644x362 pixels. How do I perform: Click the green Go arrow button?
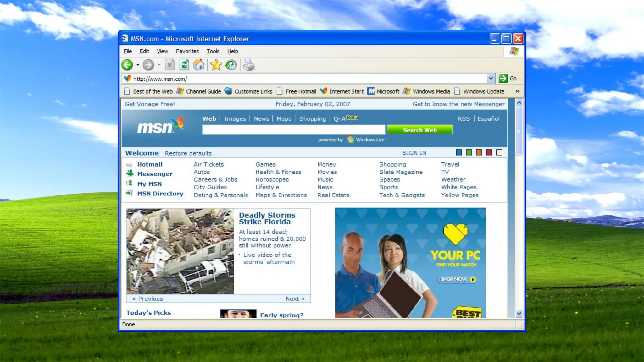coord(503,79)
